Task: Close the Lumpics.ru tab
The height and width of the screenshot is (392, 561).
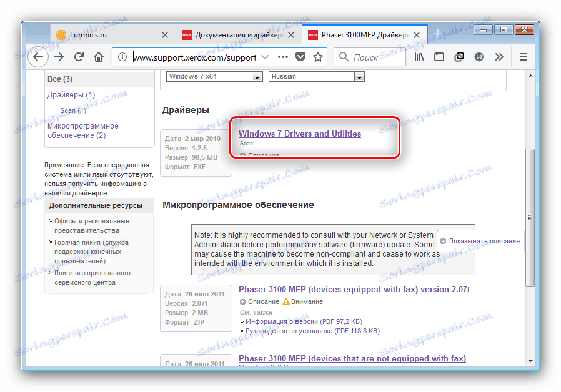Action: 165,35
